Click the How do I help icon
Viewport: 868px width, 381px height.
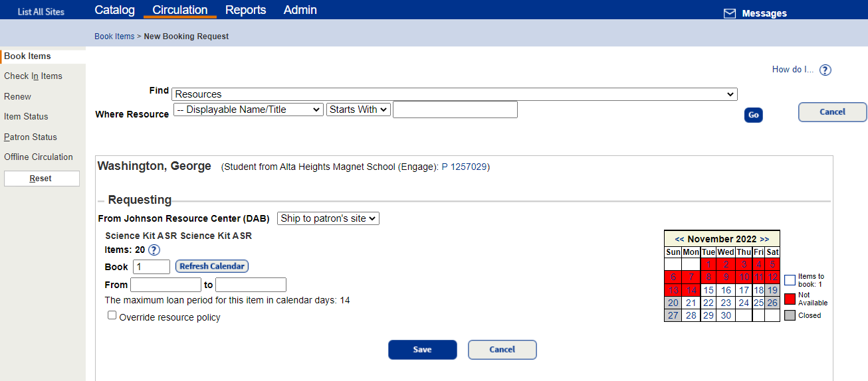click(x=825, y=70)
